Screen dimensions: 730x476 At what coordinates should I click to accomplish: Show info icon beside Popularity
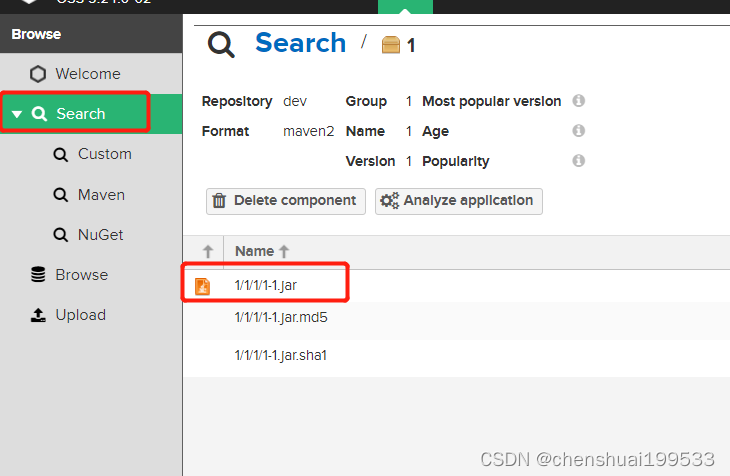[579, 161]
